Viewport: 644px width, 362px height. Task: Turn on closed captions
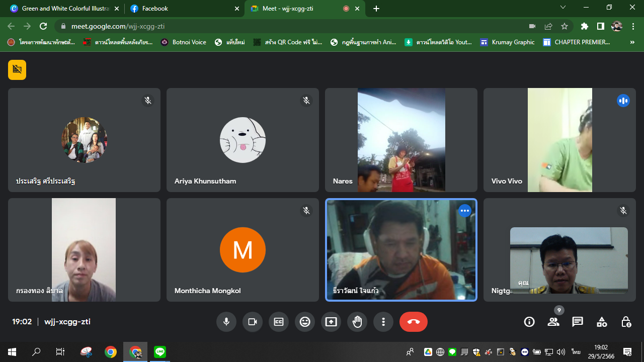pyautogui.click(x=279, y=322)
